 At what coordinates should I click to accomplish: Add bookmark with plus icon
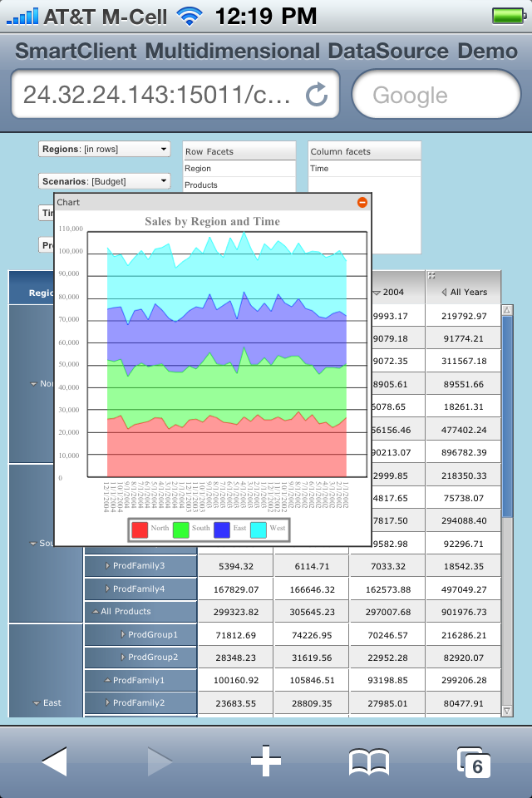[266, 761]
